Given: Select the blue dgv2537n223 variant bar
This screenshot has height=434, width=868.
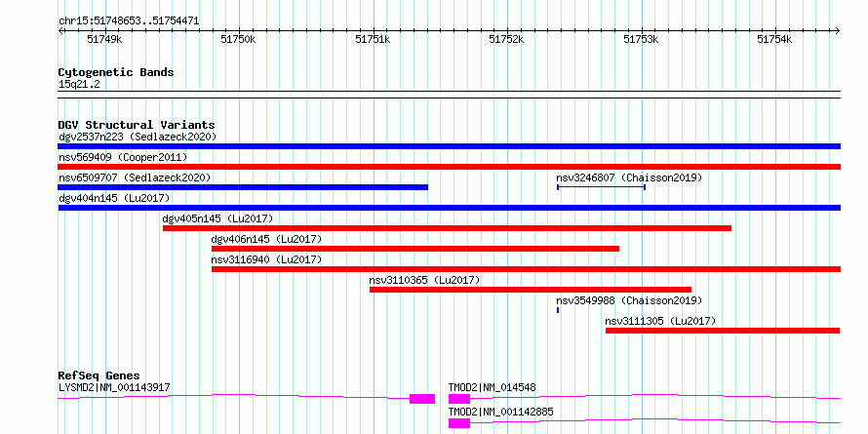Looking at the screenshot, I should click(x=449, y=146).
